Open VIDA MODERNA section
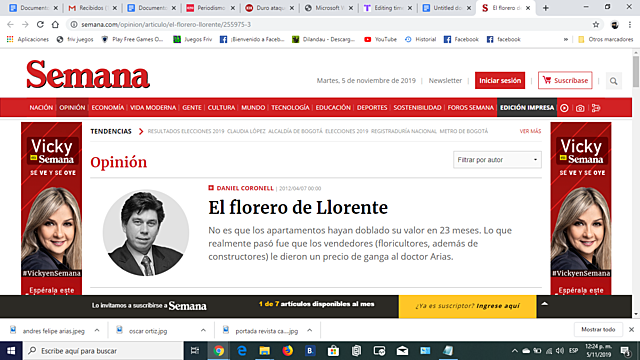This screenshot has height=360, width=640. pos(153,108)
